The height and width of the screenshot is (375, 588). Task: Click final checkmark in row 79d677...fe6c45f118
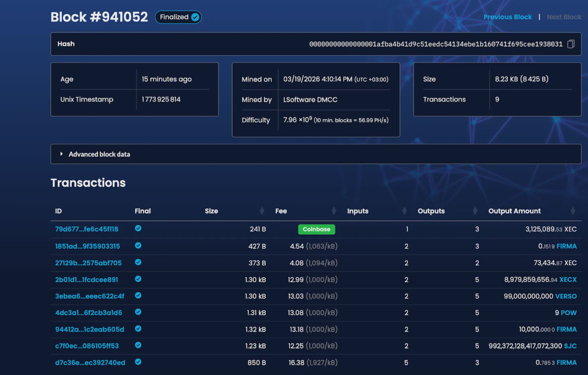click(x=138, y=228)
